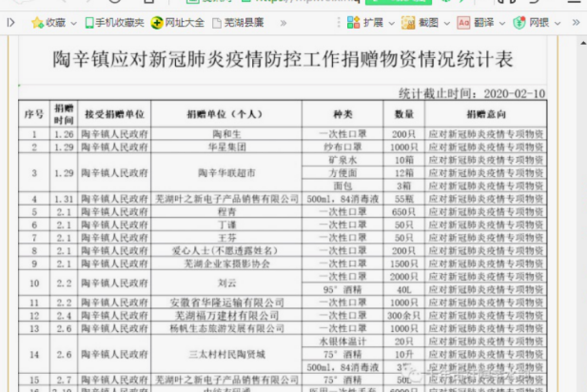Click the quantity cell 10升
The image size is (587, 392).
404,354
